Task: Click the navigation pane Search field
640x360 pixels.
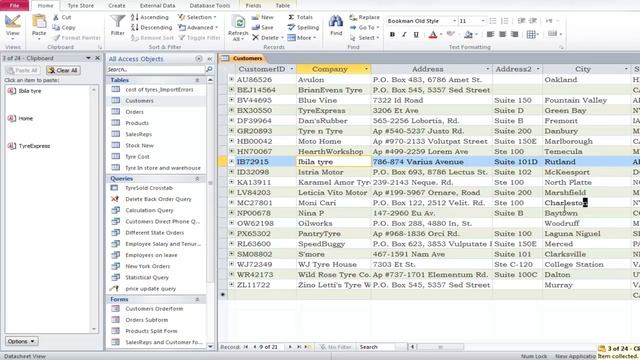Action: pos(156,69)
